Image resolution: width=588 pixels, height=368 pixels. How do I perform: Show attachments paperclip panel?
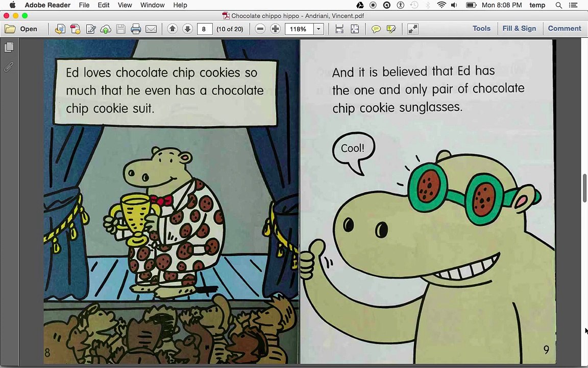pyautogui.click(x=9, y=67)
